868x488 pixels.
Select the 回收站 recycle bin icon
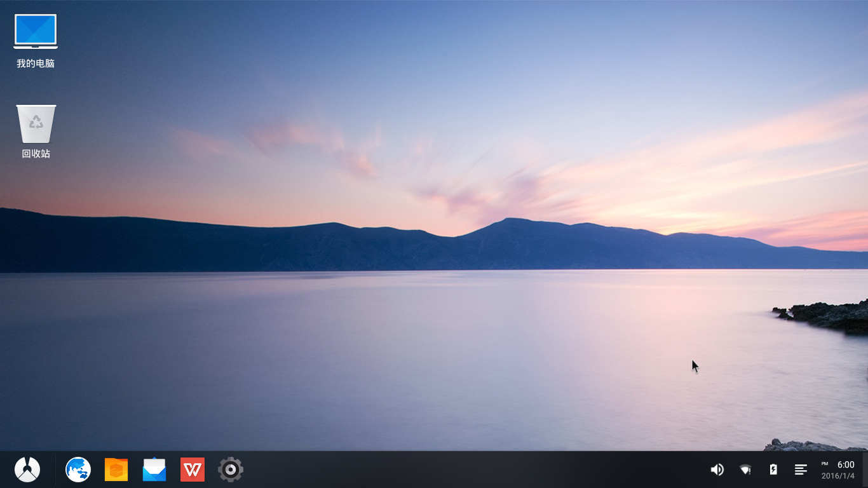coord(36,124)
